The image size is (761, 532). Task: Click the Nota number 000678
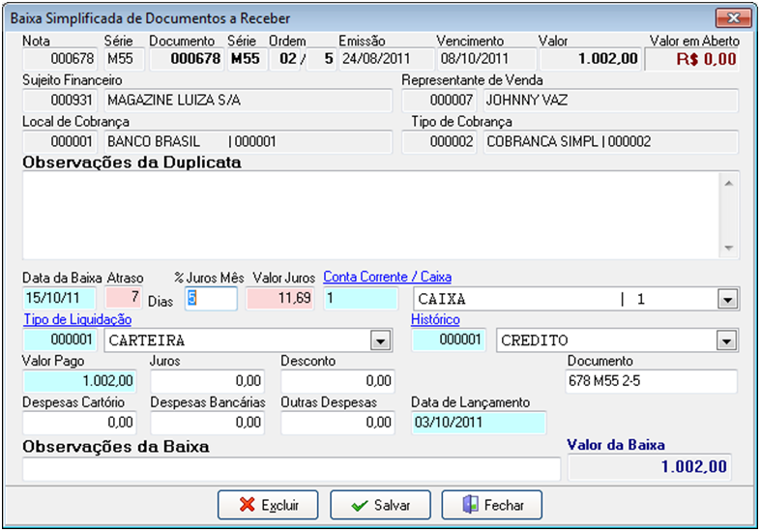point(60,59)
